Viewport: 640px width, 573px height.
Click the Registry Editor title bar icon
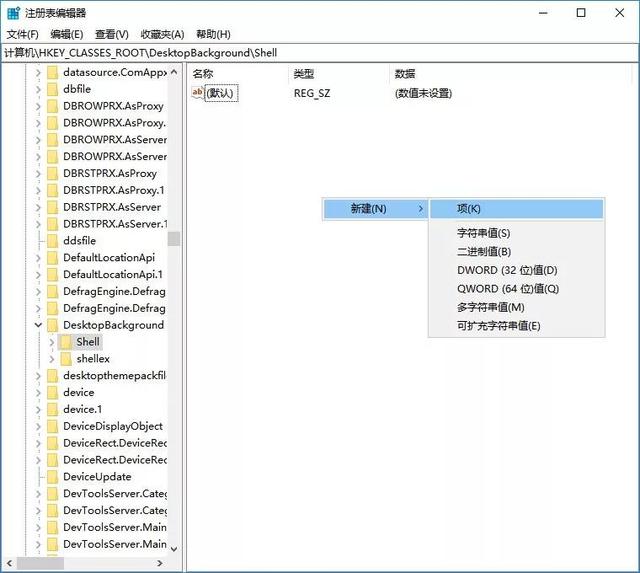13,13
